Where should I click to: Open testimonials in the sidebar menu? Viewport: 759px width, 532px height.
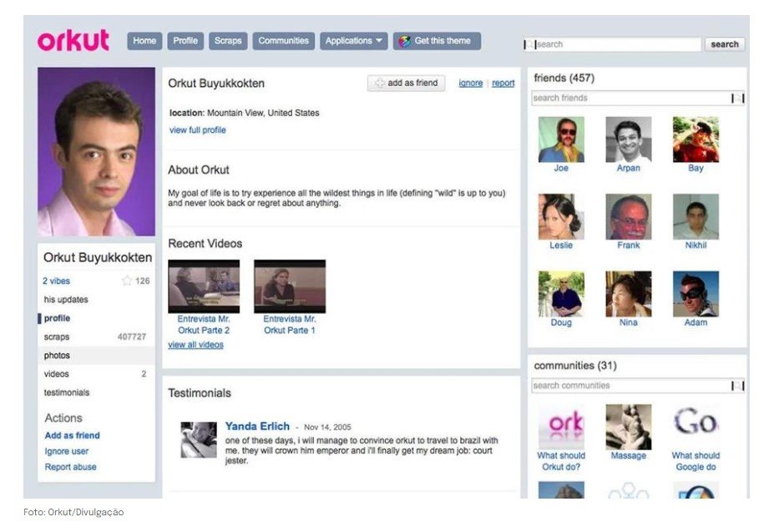(x=67, y=393)
